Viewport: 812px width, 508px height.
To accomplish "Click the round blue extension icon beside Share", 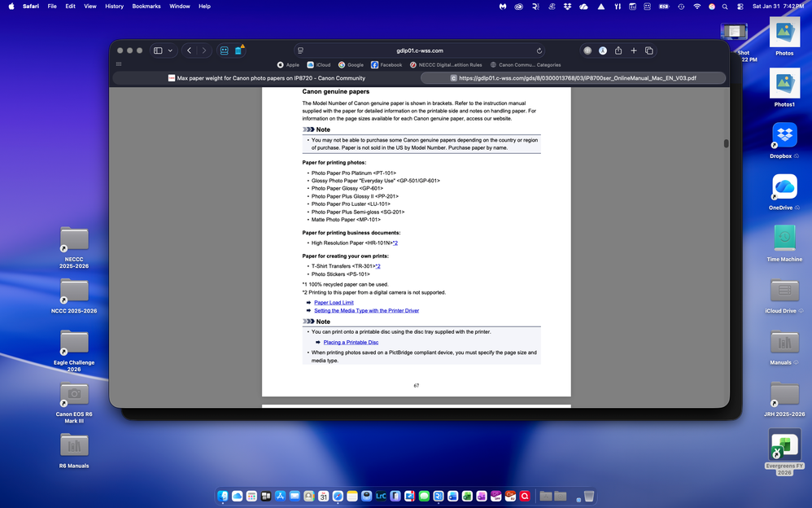I will pos(603,50).
